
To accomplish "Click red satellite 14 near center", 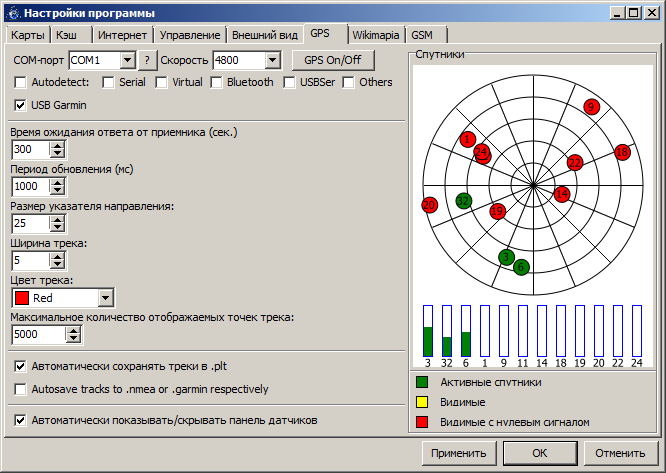I will [x=562, y=194].
